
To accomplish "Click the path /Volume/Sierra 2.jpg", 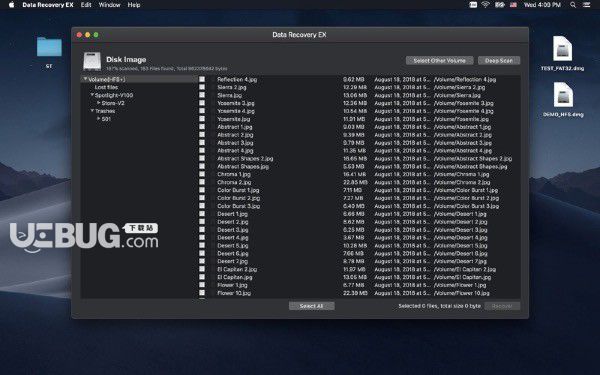I will [459, 87].
